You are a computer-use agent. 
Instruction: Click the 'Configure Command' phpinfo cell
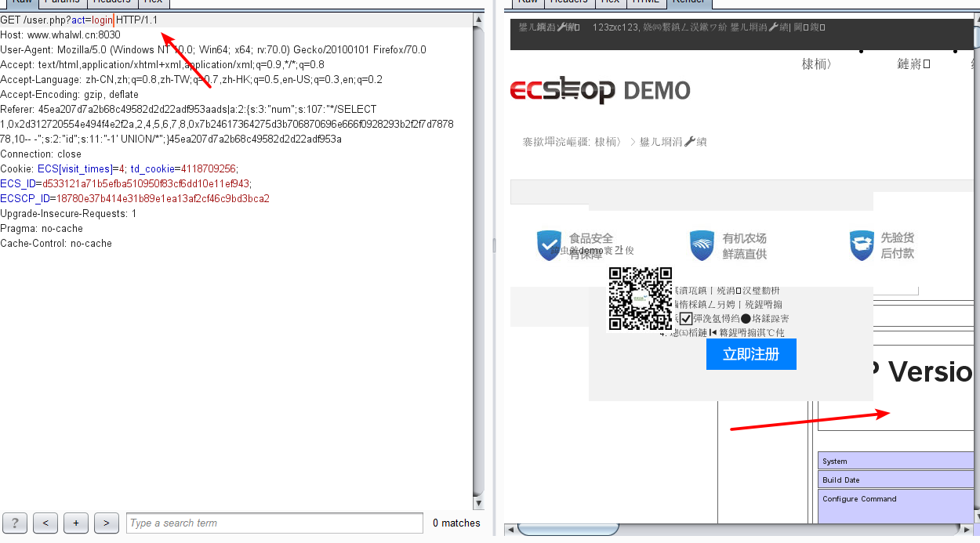tap(895, 506)
